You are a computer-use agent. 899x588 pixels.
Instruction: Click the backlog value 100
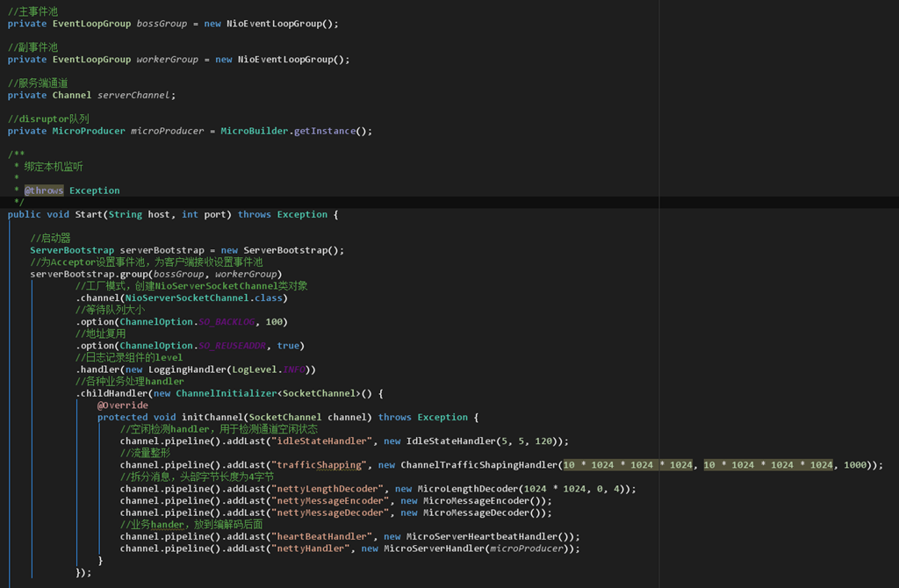[274, 322]
